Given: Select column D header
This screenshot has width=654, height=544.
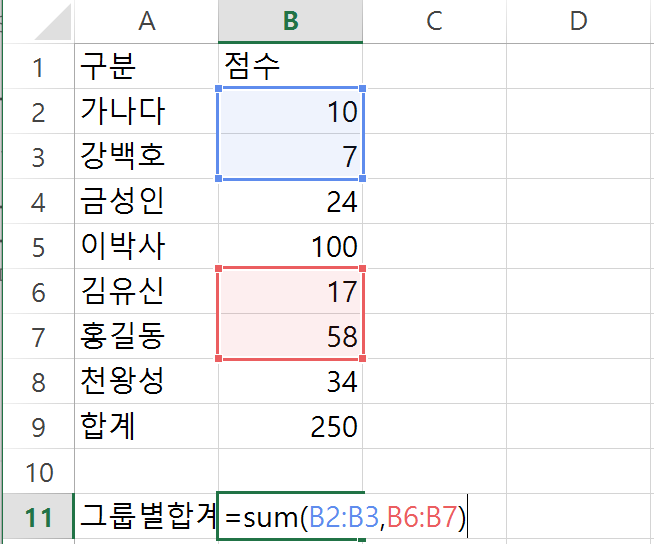Looking at the screenshot, I should tap(578, 21).
